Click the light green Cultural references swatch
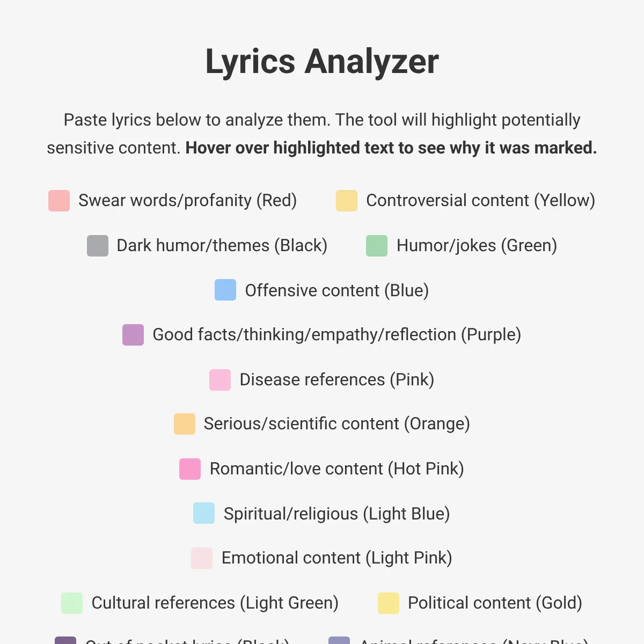The height and width of the screenshot is (644, 644). (x=72, y=603)
